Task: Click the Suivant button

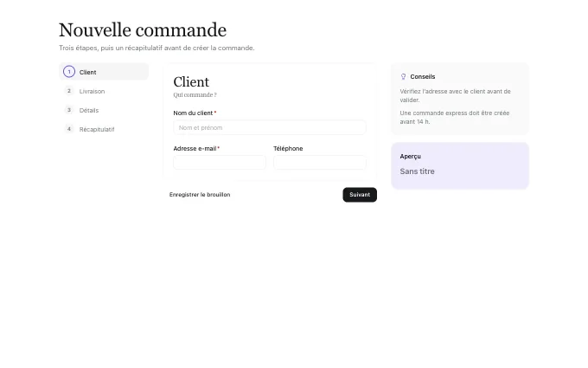Action: (360, 195)
